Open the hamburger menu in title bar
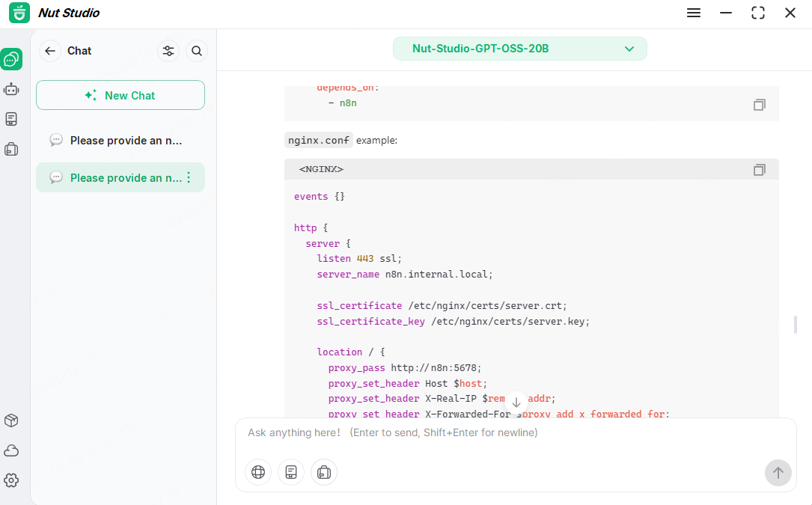The width and height of the screenshot is (812, 505). coord(694,13)
